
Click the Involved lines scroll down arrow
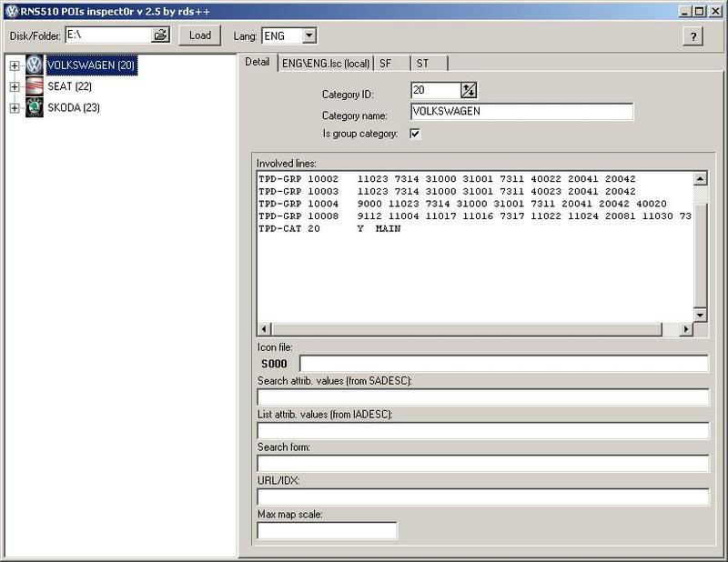click(x=700, y=315)
